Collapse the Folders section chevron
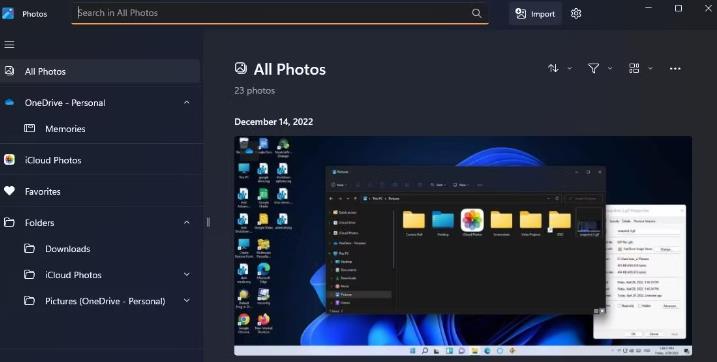717x362 pixels. (x=187, y=222)
